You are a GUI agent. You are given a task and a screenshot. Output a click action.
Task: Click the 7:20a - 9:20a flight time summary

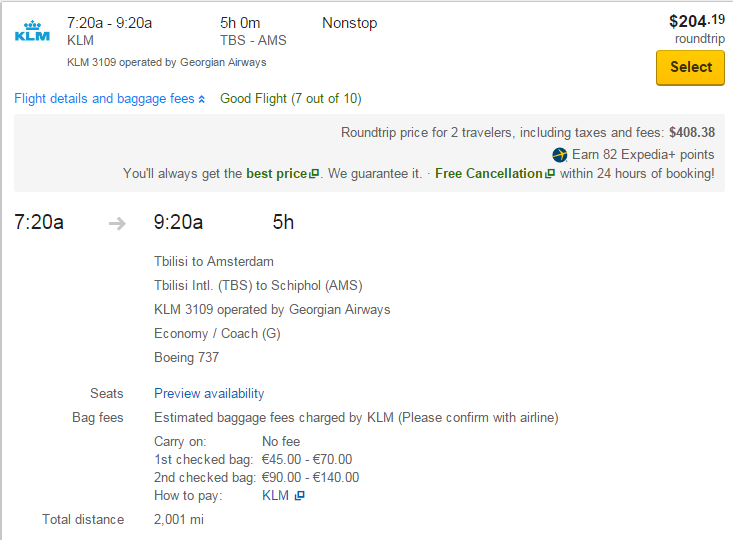point(109,23)
